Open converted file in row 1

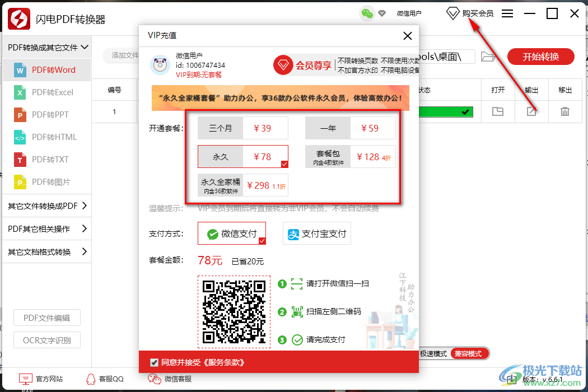[x=498, y=111]
